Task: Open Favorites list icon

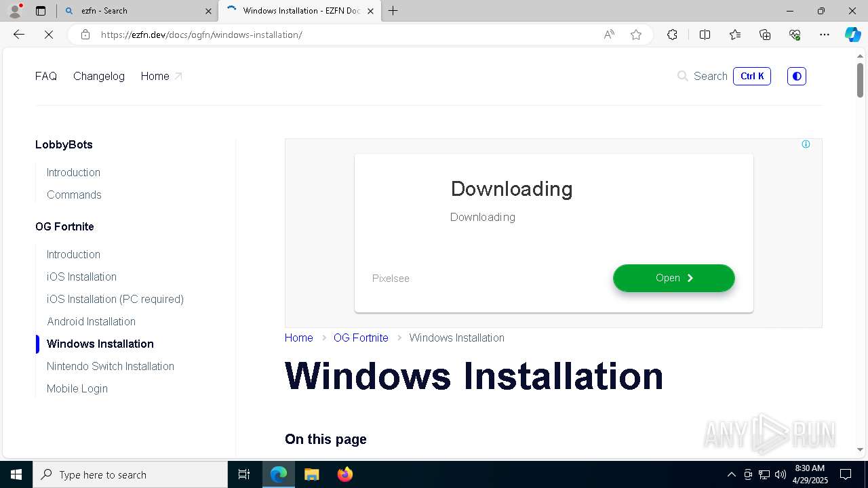Action: pyautogui.click(x=735, y=35)
